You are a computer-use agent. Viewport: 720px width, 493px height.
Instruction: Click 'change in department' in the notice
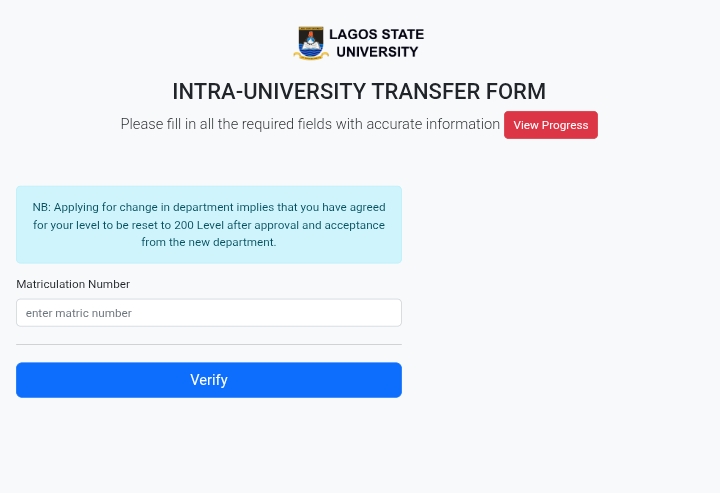click(176, 207)
